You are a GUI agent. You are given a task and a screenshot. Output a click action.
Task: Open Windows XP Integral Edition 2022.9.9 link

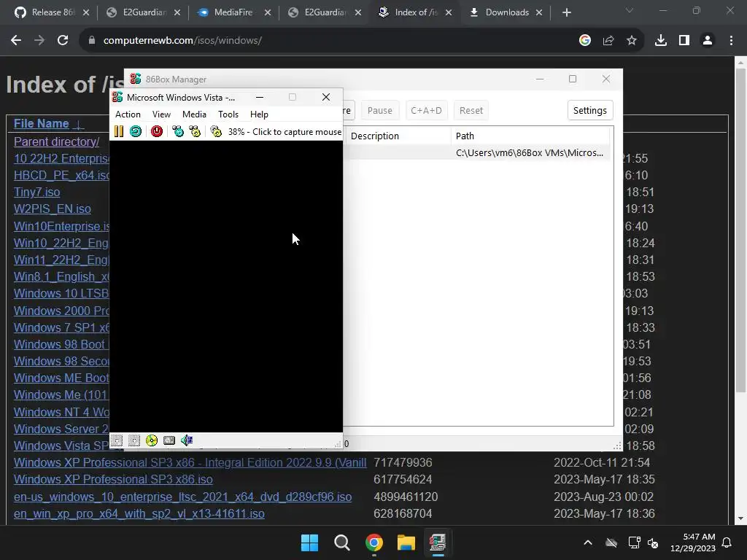190,462
